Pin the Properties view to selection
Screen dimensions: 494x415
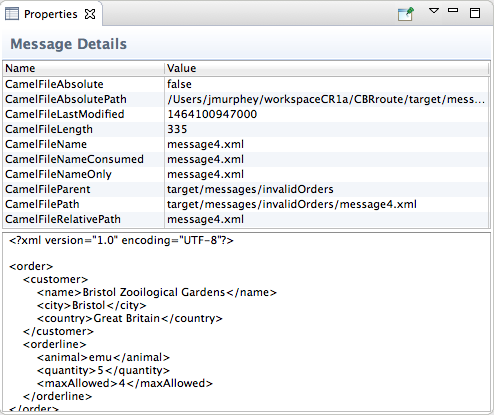[406, 14]
